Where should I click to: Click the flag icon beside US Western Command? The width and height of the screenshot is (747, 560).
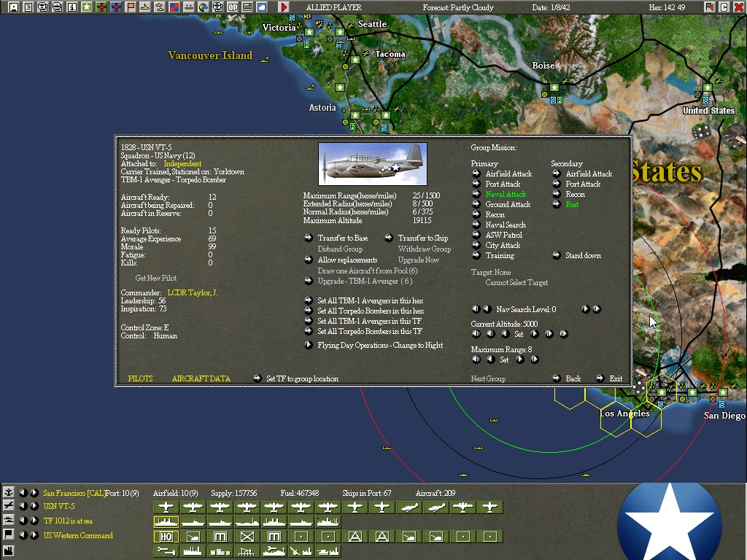(9, 534)
